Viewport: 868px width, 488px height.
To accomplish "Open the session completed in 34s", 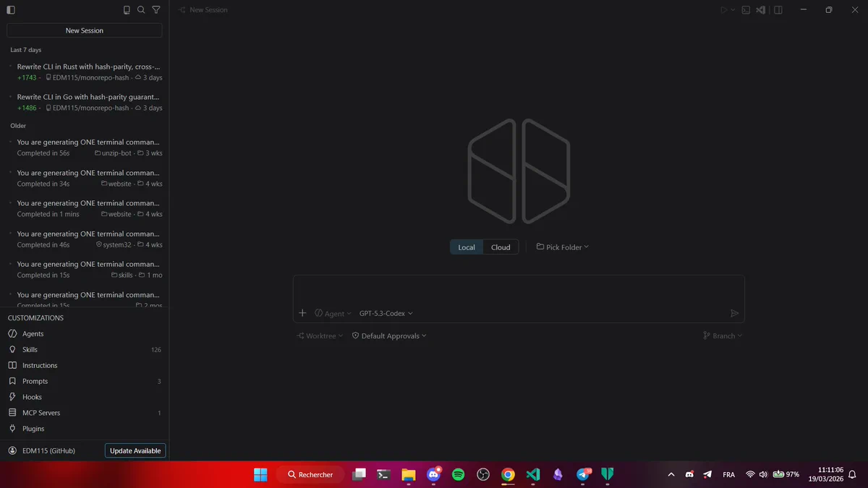I will pos(85,178).
